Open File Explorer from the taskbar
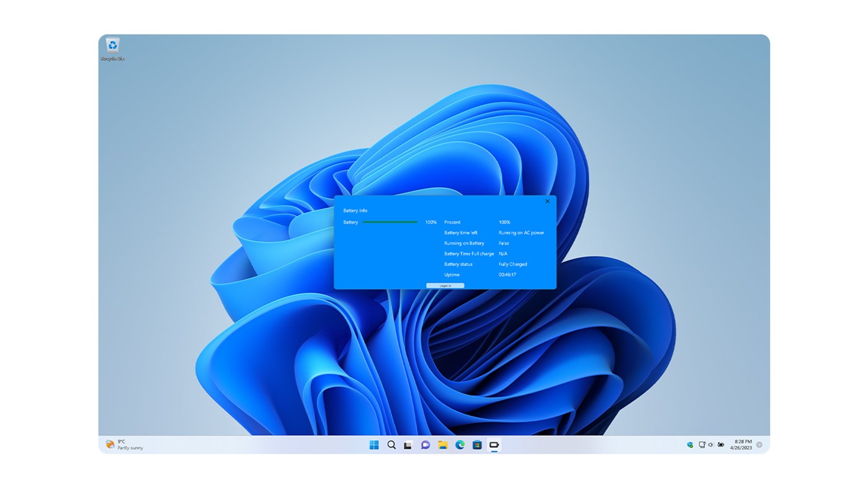 click(442, 445)
